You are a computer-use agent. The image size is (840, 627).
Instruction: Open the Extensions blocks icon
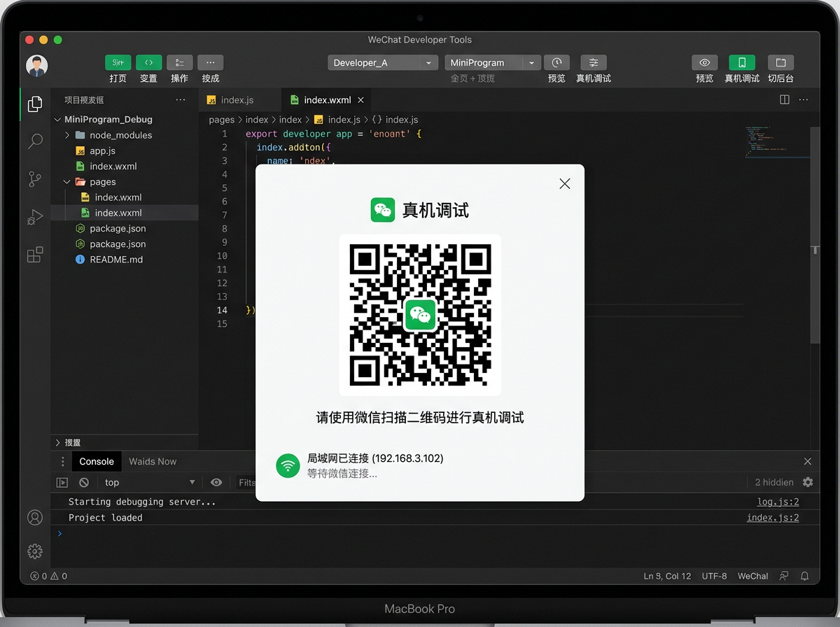pyautogui.click(x=35, y=255)
